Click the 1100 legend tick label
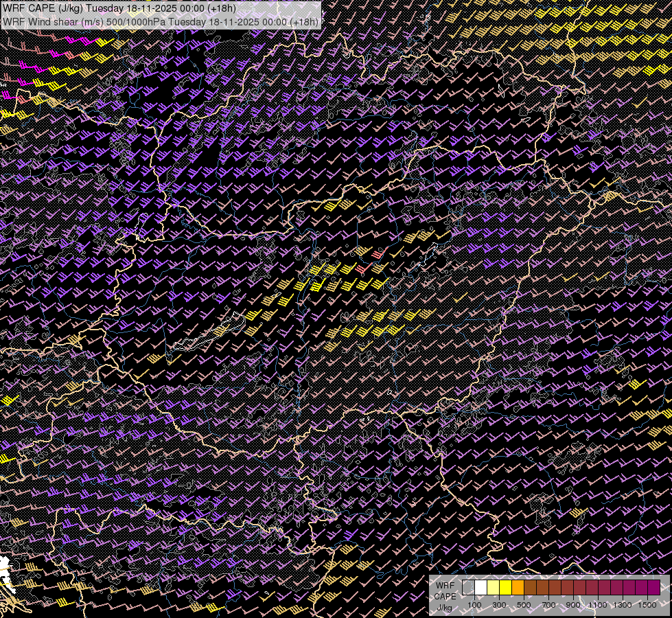The height and width of the screenshot is (618, 672). pos(598,605)
